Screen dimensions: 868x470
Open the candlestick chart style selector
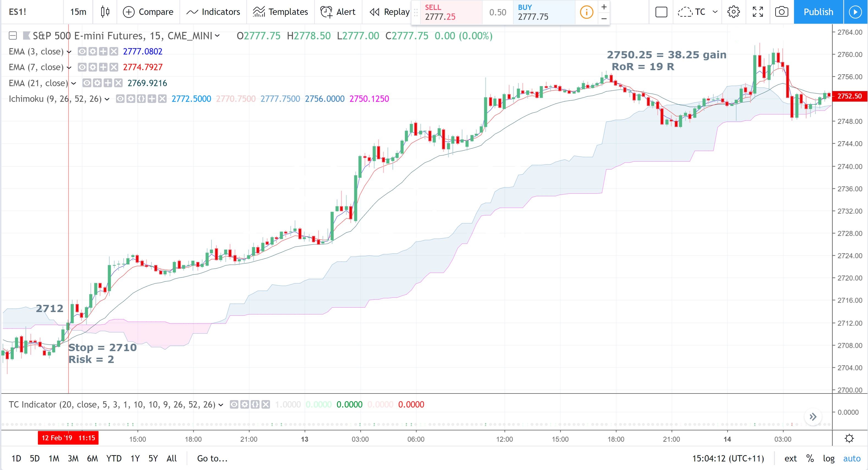105,12
